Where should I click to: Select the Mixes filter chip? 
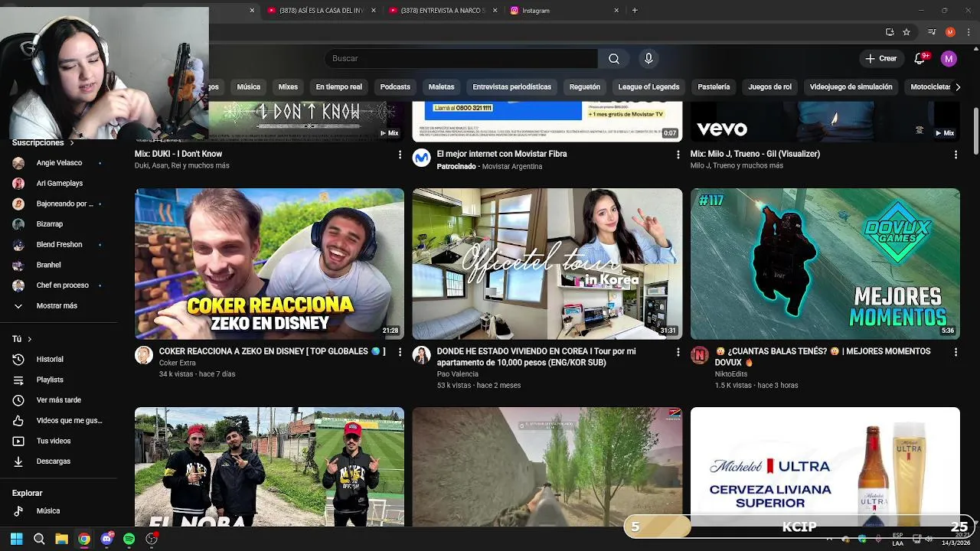pos(288,87)
